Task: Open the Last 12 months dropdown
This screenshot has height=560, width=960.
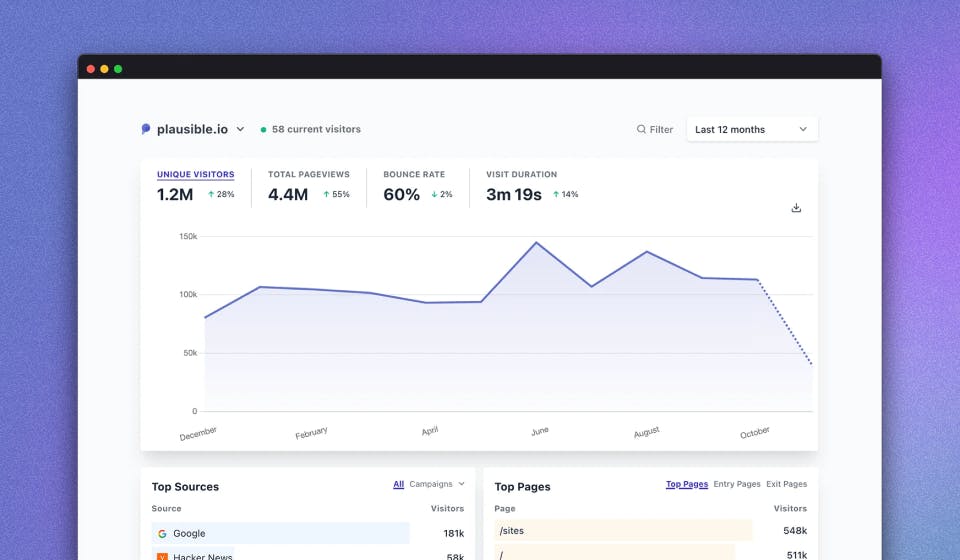Action: click(752, 129)
